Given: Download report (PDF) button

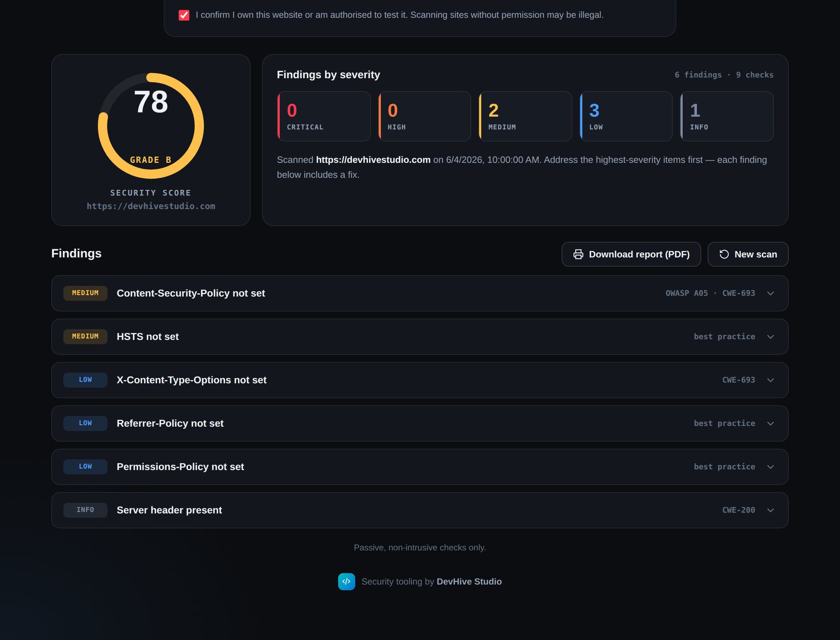Looking at the screenshot, I should pyautogui.click(x=631, y=254).
